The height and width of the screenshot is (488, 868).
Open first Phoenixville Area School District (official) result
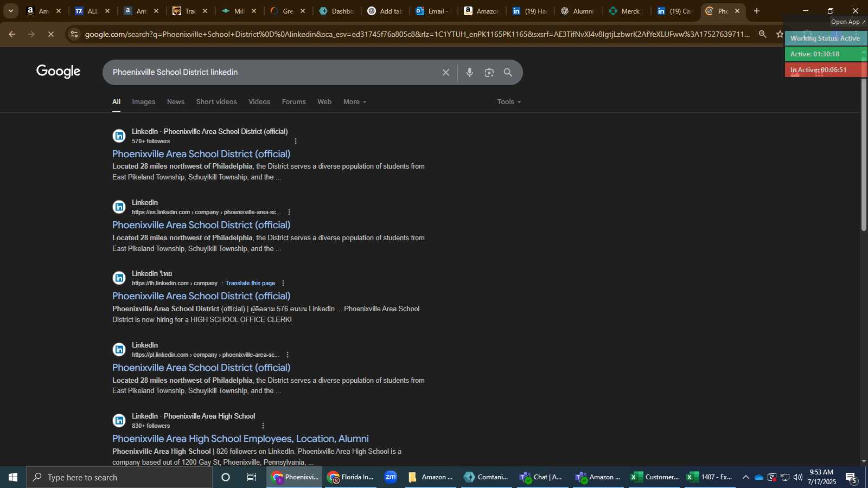pyautogui.click(x=201, y=154)
